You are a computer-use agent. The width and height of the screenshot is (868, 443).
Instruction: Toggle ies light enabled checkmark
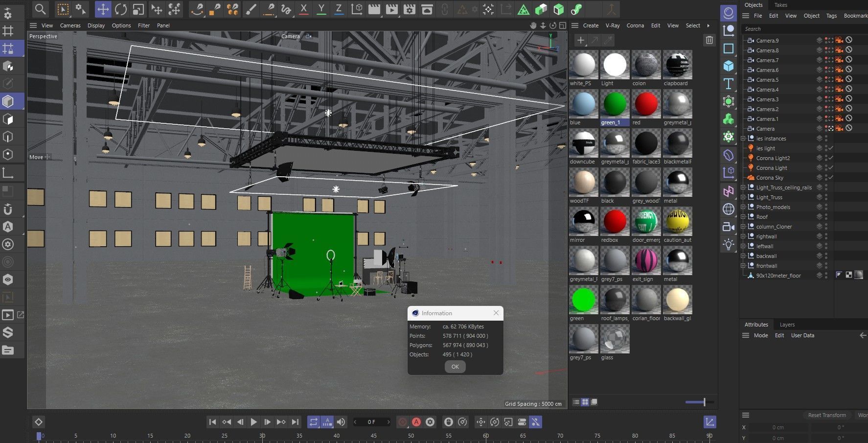pos(831,148)
